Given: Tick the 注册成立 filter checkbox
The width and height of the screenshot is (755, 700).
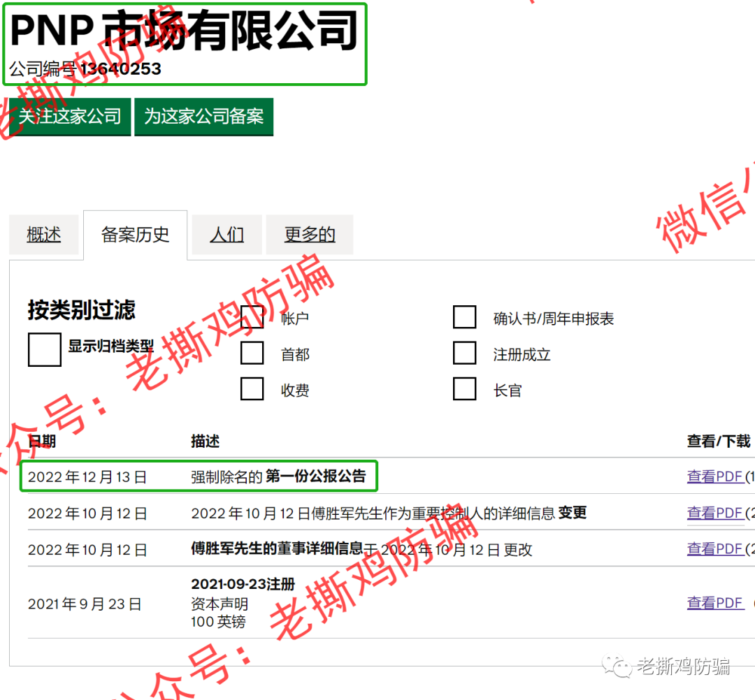Looking at the screenshot, I should pyautogui.click(x=465, y=353).
